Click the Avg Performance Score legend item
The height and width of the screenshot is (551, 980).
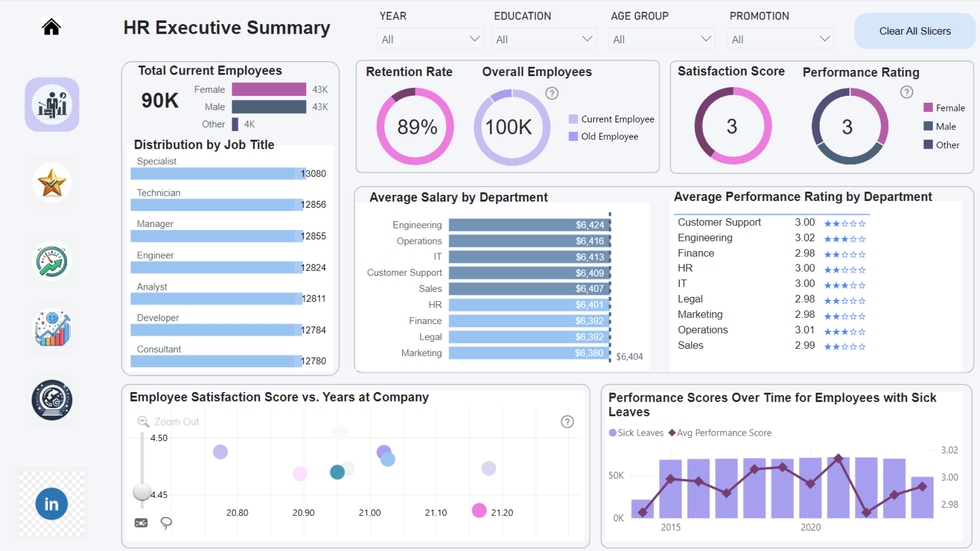720,433
